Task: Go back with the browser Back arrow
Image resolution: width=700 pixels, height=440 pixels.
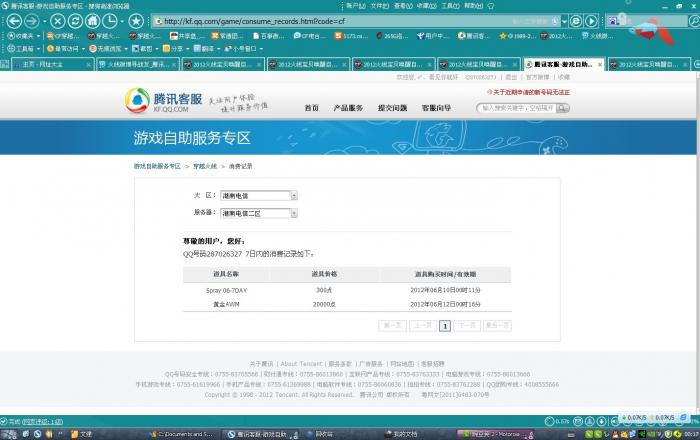Action: 14,21
